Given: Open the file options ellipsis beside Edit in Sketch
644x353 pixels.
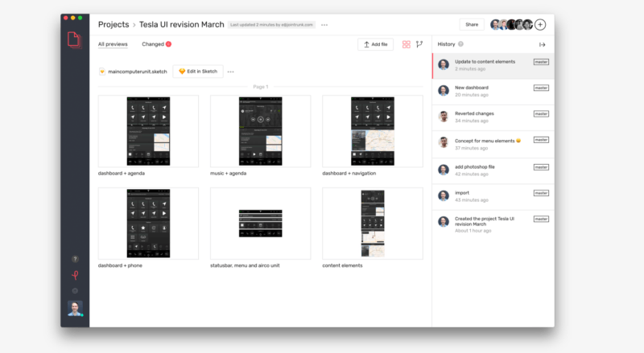Looking at the screenshot, I should (231, 72).
